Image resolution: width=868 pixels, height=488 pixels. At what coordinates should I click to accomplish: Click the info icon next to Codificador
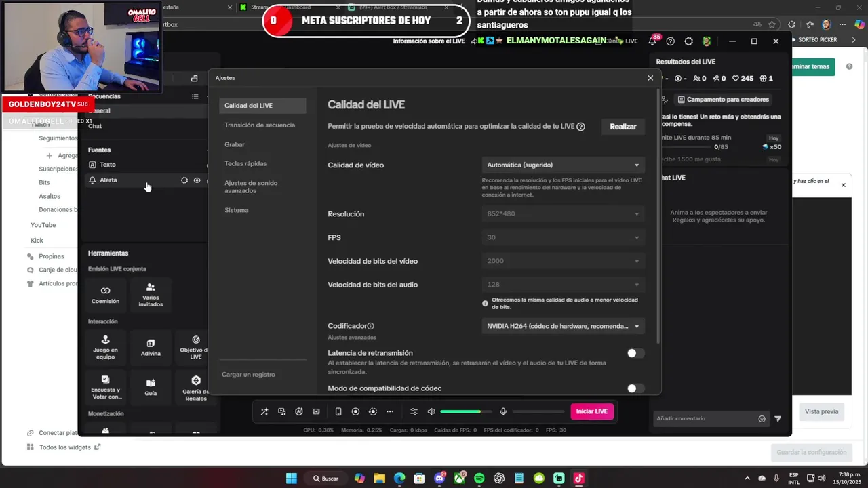click(x=370, y=326)
